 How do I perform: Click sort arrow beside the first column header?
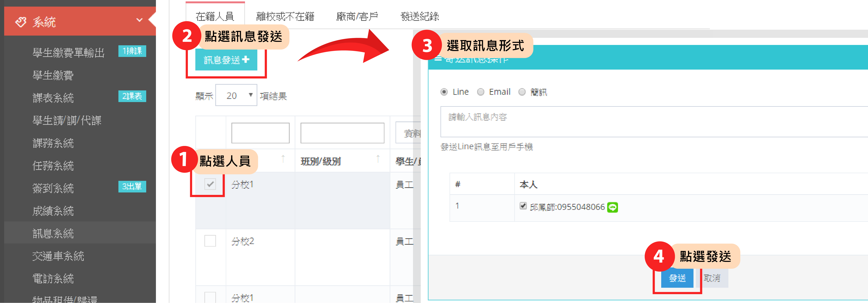[283, 159]
